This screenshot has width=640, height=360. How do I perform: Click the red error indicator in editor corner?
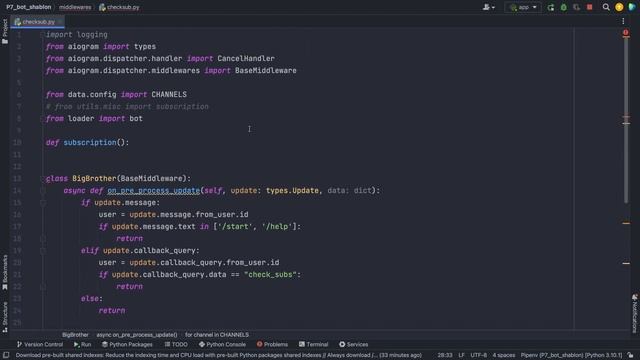[x=626, y=33]
